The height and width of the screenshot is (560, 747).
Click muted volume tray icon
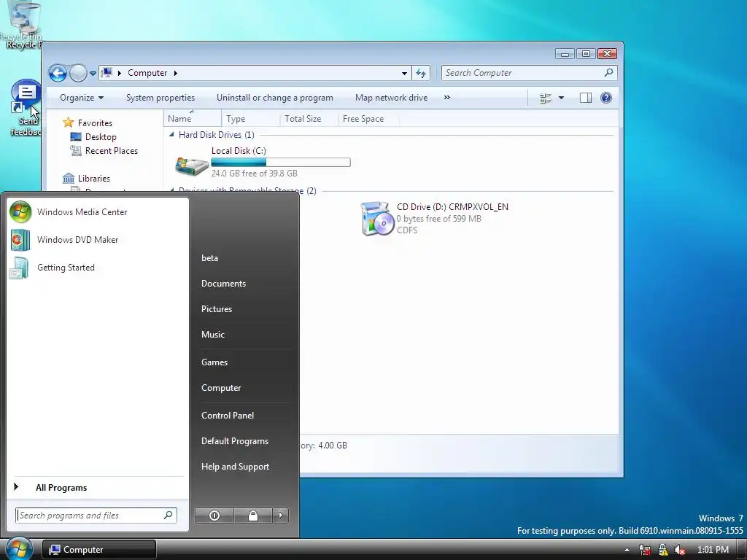pos(680,550)
